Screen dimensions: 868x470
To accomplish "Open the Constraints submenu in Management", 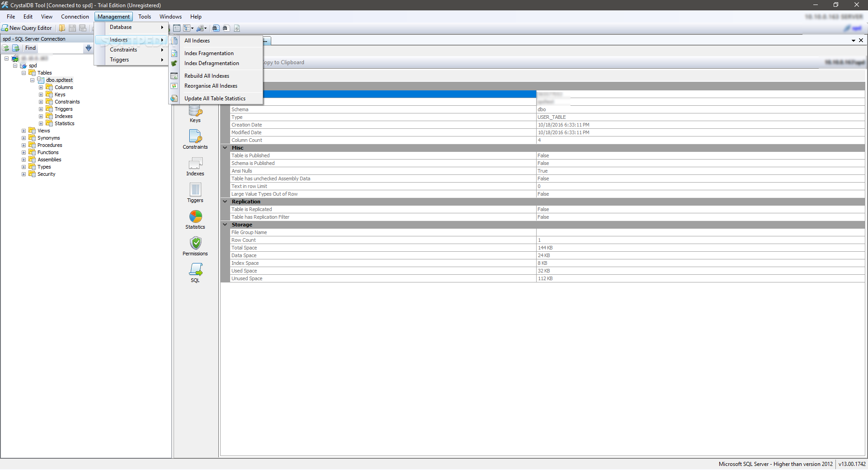I will (x=131, y=50).
